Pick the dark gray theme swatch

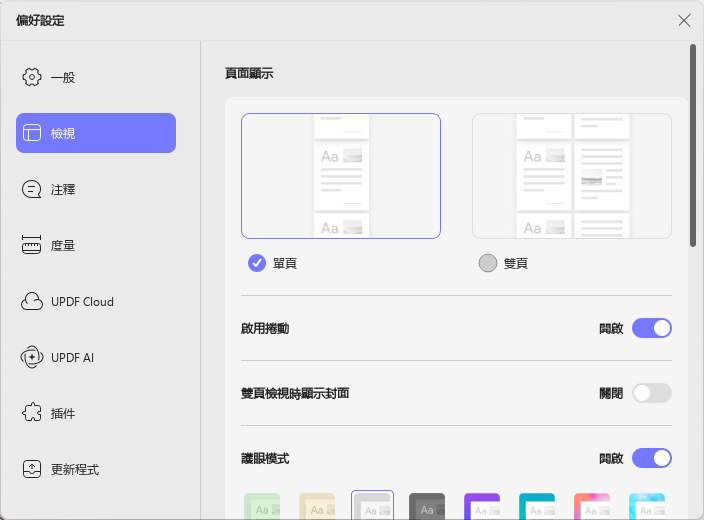coord(427,507)
